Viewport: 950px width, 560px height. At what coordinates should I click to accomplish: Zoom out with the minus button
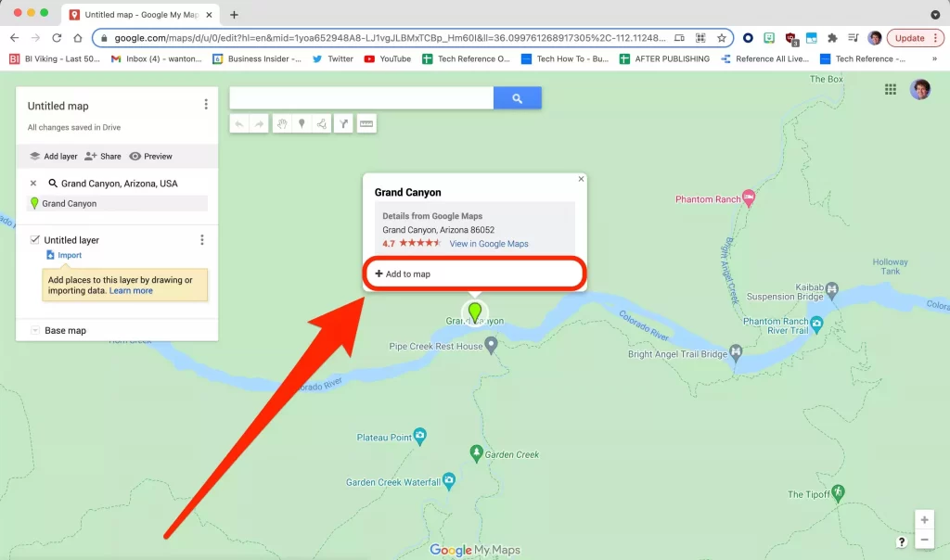[925, 540]
